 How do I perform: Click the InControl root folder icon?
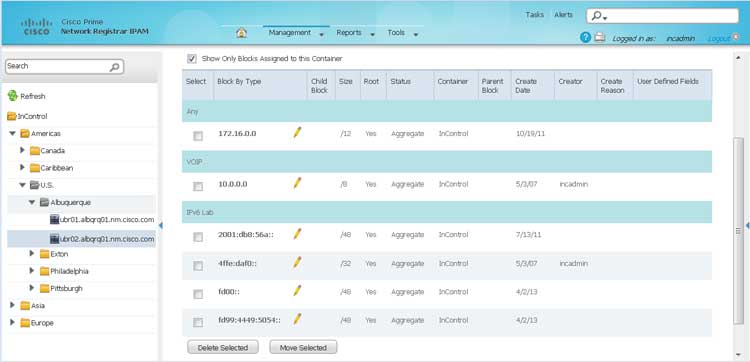tap(12, 116)
